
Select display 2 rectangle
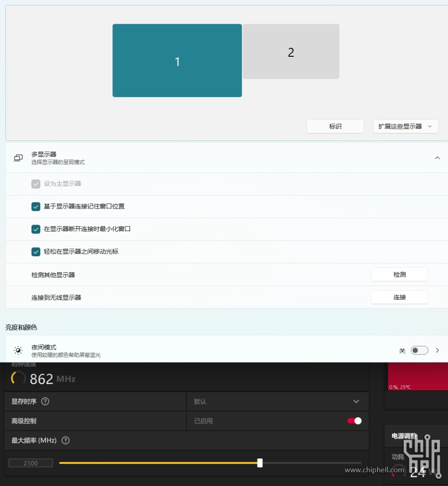point(291,51)
